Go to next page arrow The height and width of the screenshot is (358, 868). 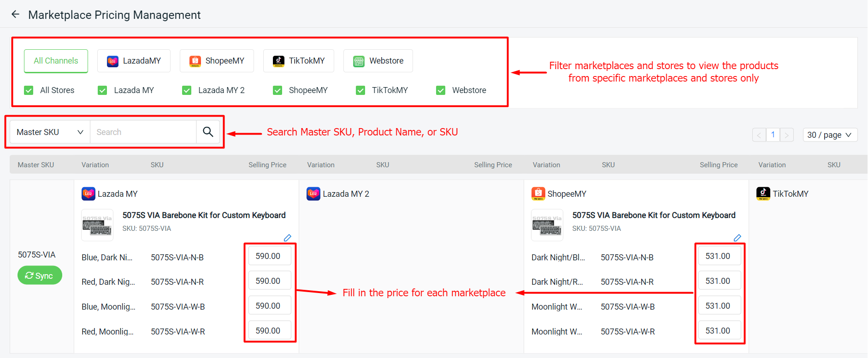click(x=786, y=135)
